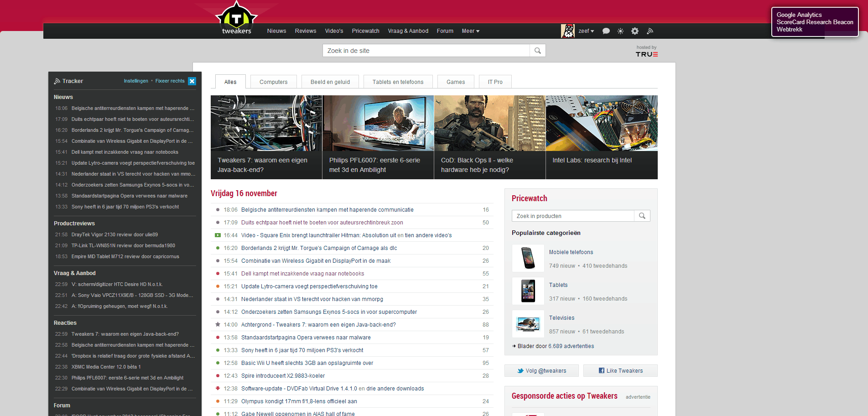Open settings gear icon in header
Screen dimensions: 868x416
(635, 31)
